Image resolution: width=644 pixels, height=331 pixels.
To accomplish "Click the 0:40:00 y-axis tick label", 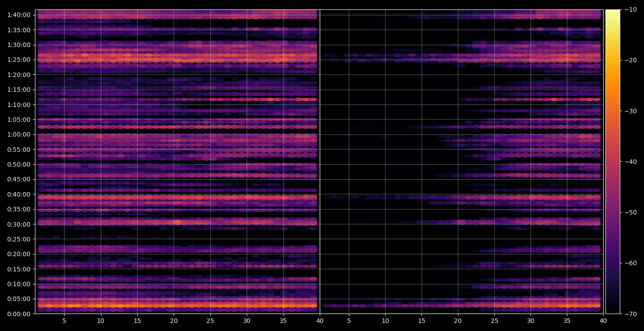I will [18, 194].
